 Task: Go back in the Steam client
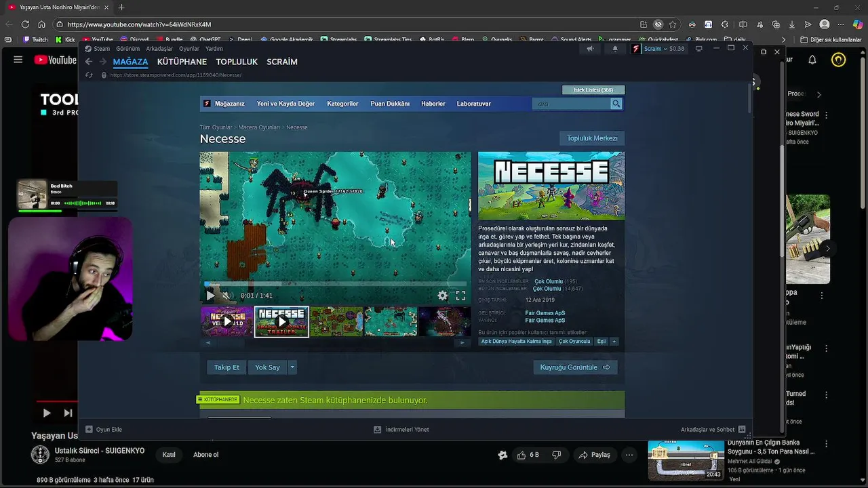pos(88,62)
